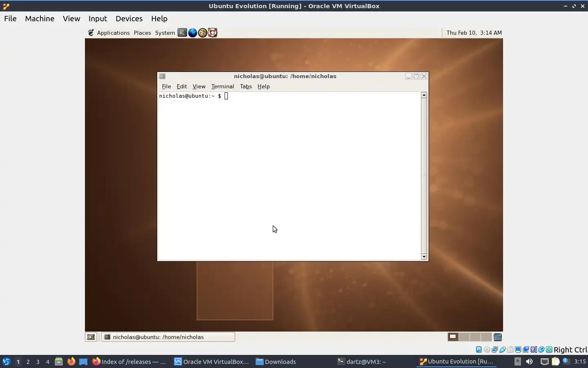Image resolution: width=588 pixels, height=368 pixels.
Task: Switch to second guest workspace in switcher
Action: click(x=464, y=337)
